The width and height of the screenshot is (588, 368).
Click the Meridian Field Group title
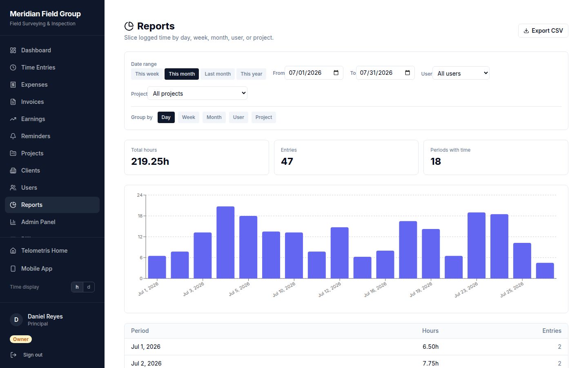pyautogui.click(x=45, y=14)
